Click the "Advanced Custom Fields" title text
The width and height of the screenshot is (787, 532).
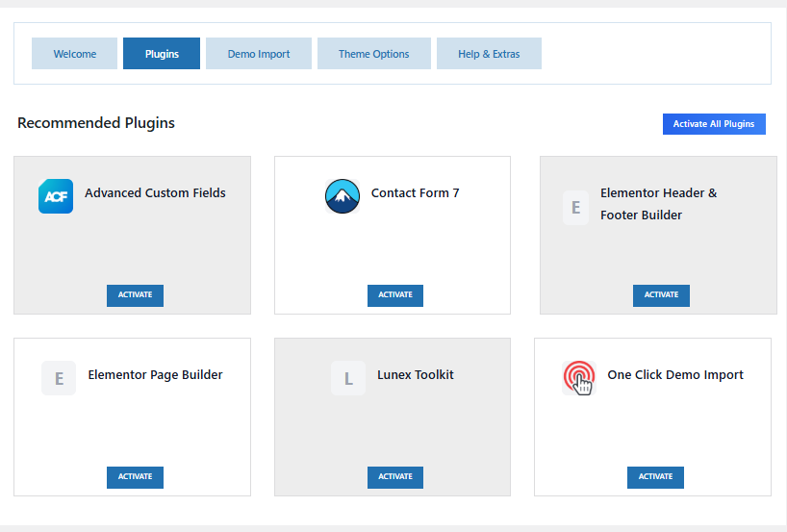point(155,193)
